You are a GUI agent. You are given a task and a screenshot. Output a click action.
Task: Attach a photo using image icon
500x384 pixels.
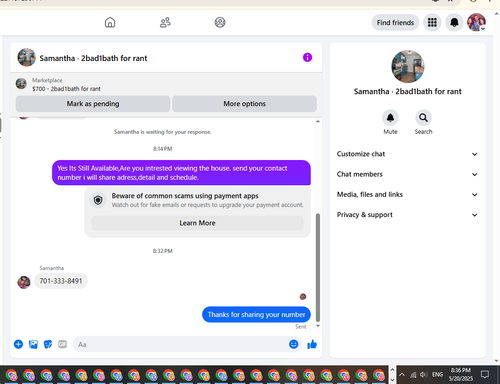pyautogui.click(x=33, y=344)
